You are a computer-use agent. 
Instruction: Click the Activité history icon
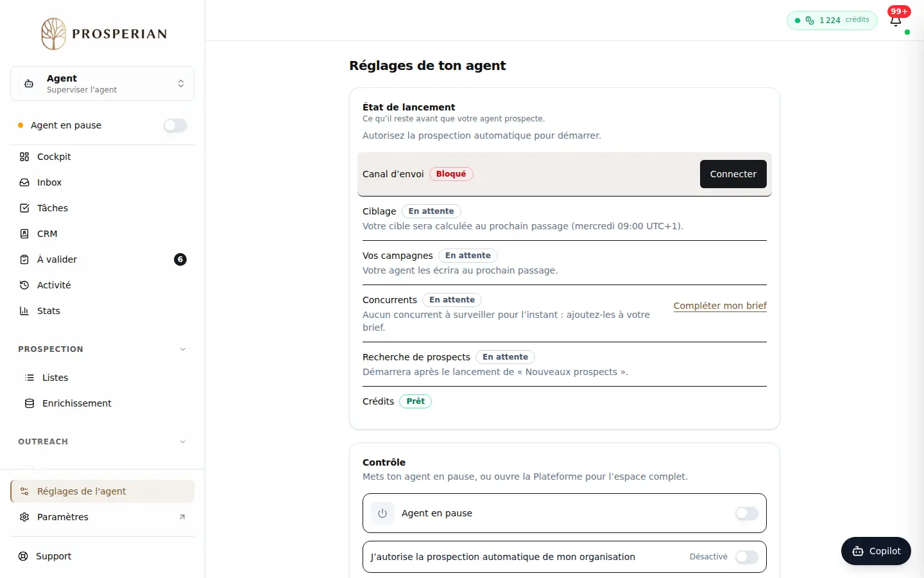click(x=24, y=285)
